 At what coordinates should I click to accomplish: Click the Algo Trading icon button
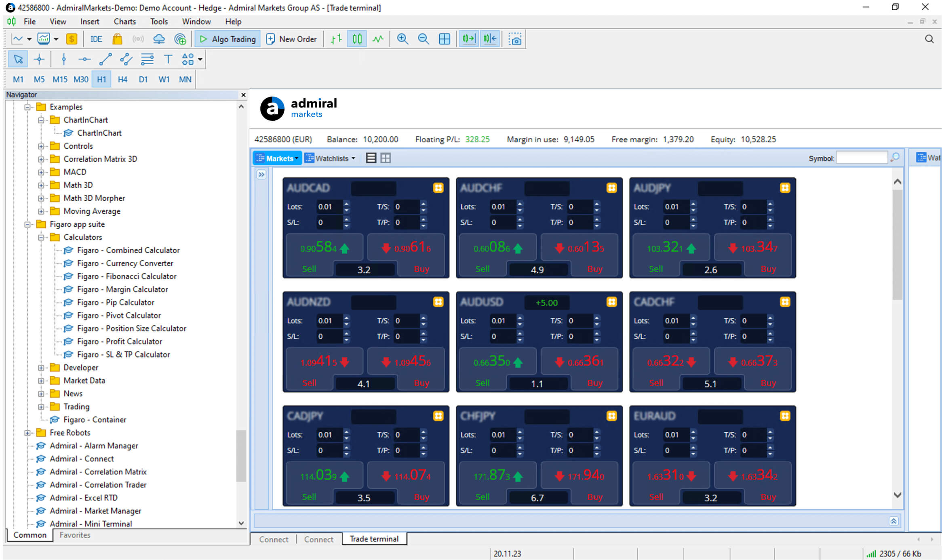pyautogui.click(x=227, y=39)
